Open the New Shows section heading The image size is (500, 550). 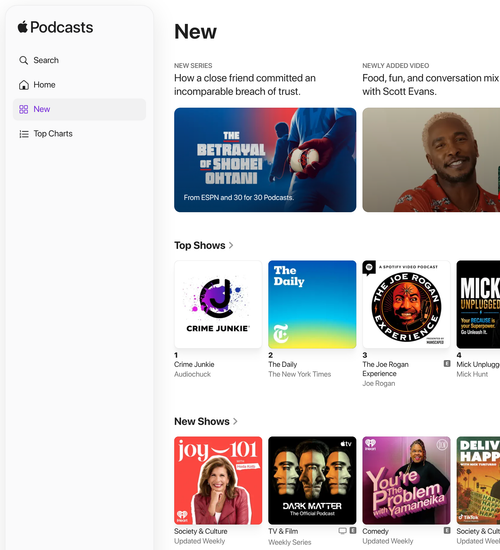coord(202,421)
